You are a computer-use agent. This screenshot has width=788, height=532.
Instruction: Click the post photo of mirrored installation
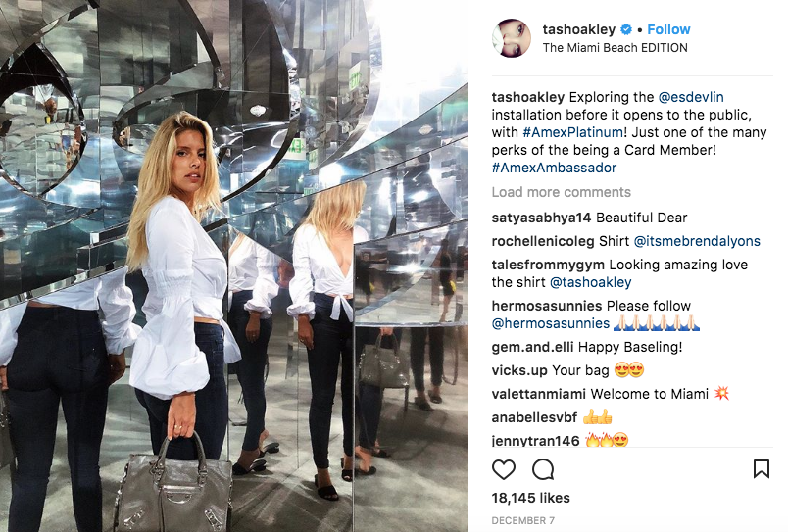[234, 266]
